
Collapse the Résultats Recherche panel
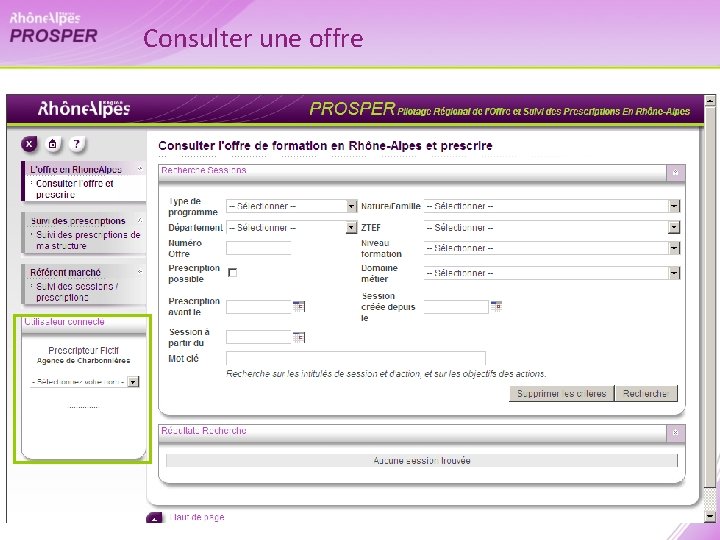[x=675, y=433]
